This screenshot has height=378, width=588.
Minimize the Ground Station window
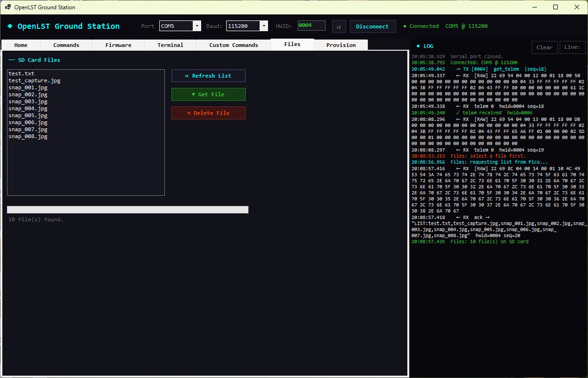[534, 7]
